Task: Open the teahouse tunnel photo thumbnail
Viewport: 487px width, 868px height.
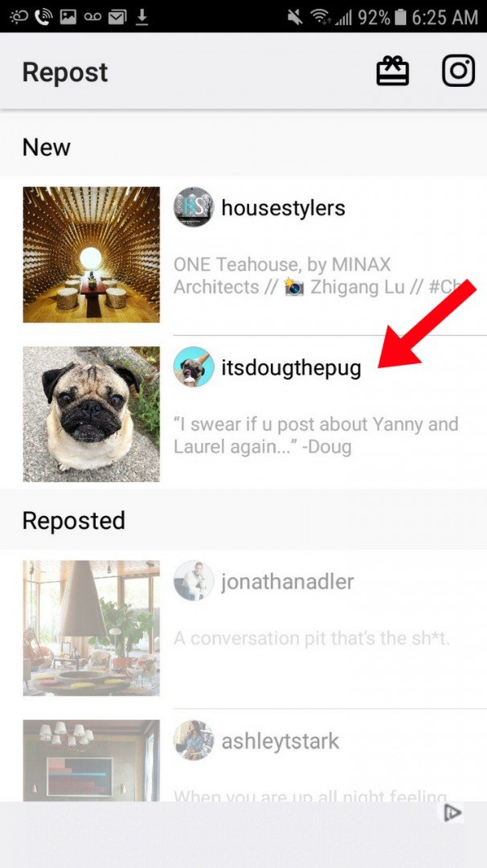Action: (x=92, y=255)
